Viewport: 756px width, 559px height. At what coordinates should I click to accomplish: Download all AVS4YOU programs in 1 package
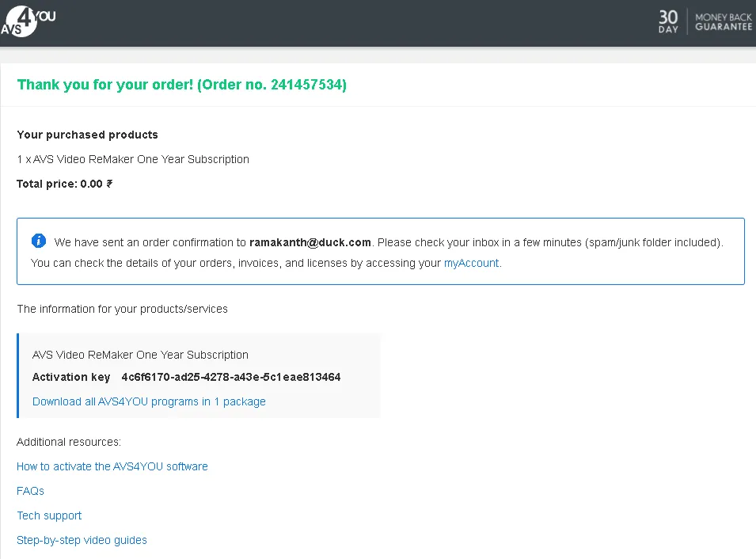pos(149,401)
